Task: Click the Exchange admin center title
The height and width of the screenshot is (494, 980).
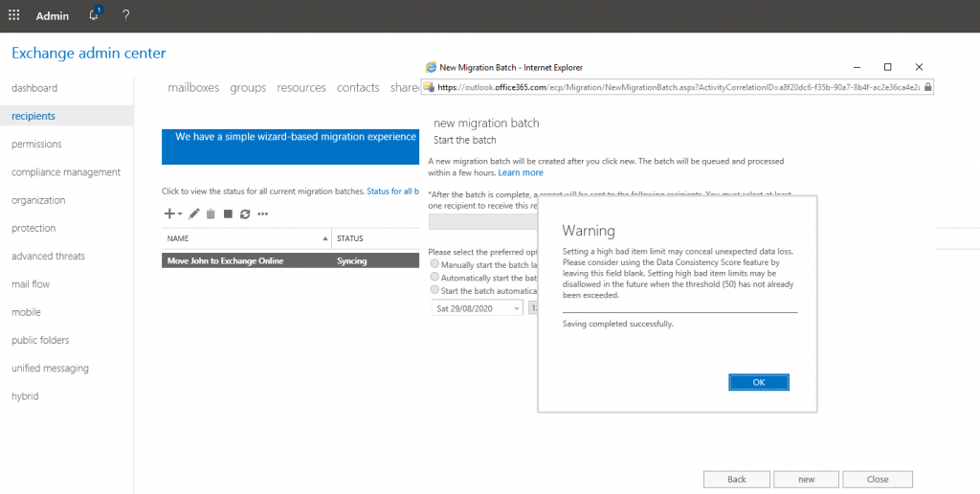Action: tap(89, 54)
